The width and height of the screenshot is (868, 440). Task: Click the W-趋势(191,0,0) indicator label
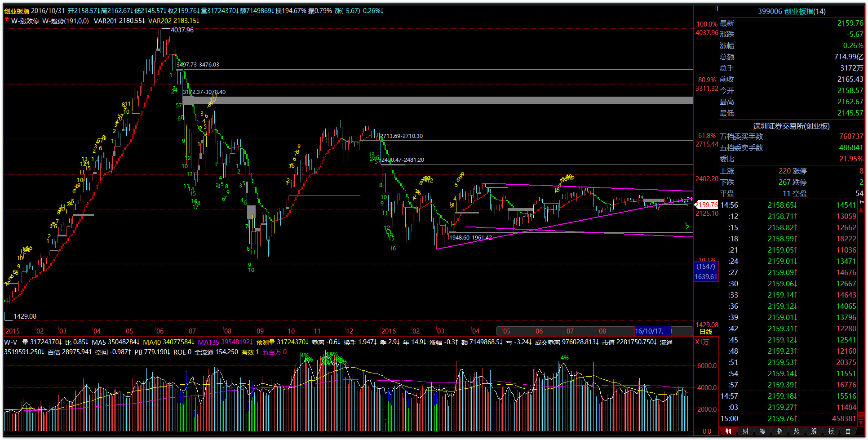[x=66, y=21]
